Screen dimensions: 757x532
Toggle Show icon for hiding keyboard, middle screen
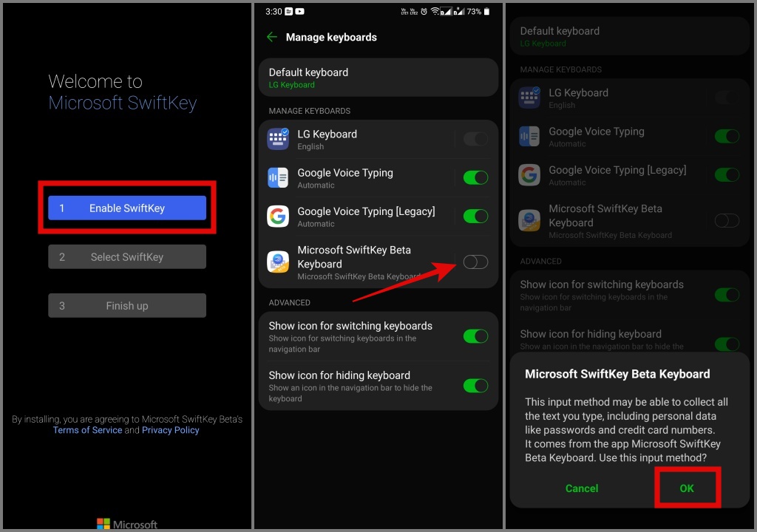(475, 386)
